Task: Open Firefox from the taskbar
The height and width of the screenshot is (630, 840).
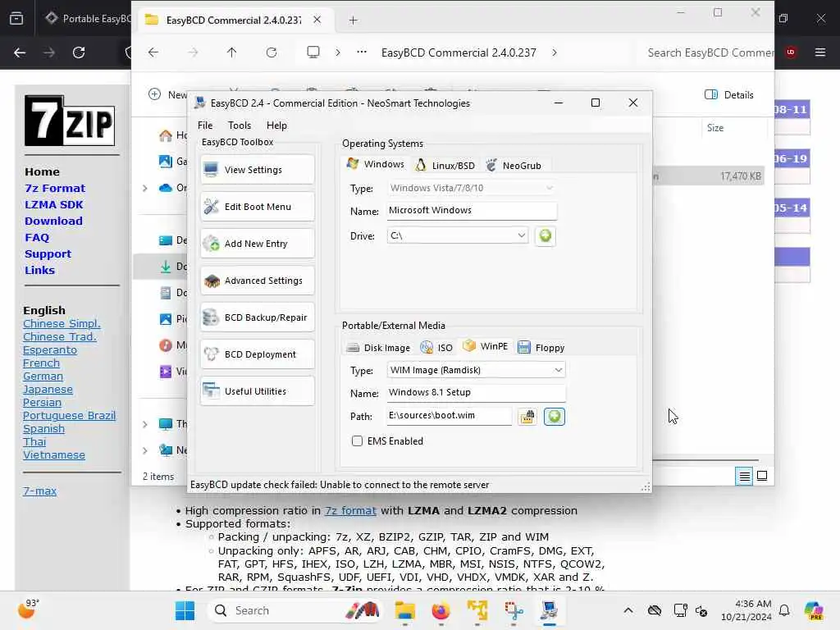Action: (441, 610)
